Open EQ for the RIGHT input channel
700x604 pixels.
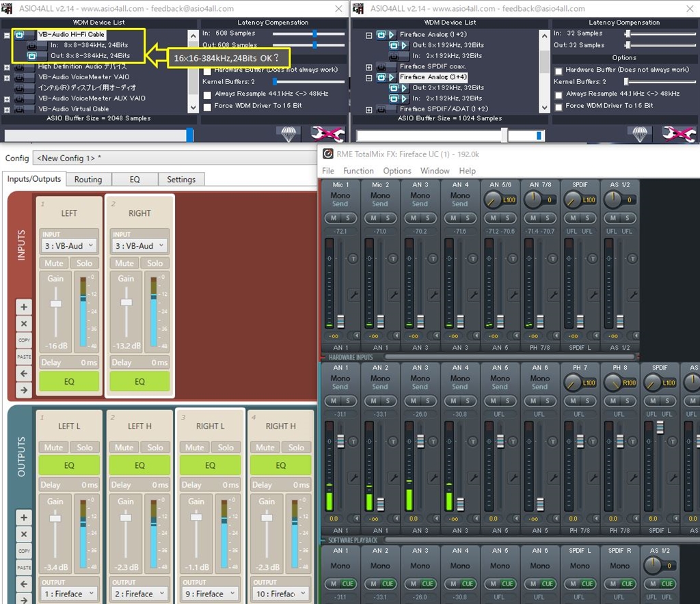pyautogui.click(x=139, y=381)
